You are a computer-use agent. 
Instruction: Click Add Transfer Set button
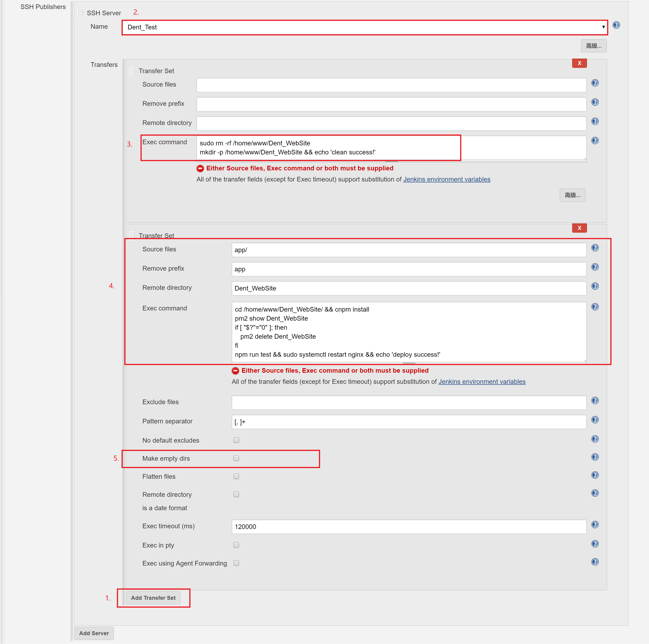[x=153, y=598]
